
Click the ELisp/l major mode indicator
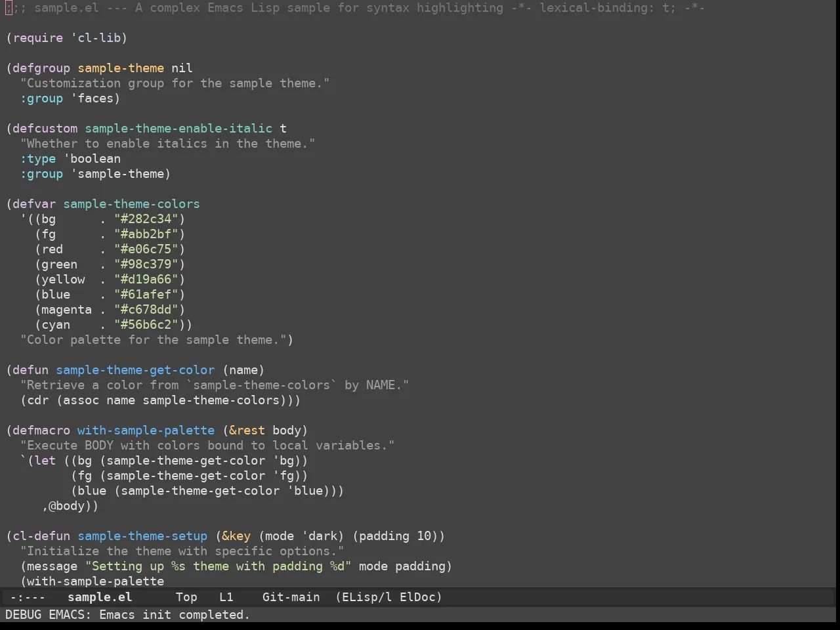[x=364, y=597]
